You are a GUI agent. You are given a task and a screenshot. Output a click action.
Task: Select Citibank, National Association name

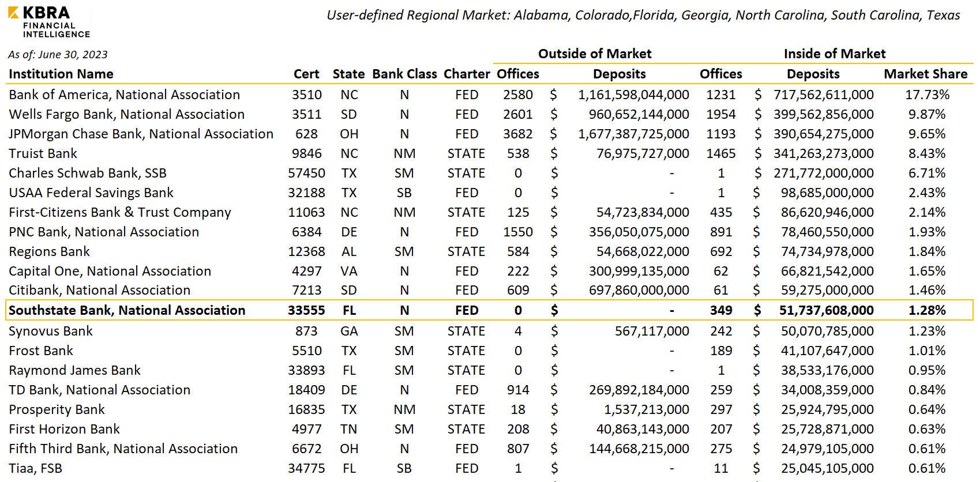tap(99, 290)
